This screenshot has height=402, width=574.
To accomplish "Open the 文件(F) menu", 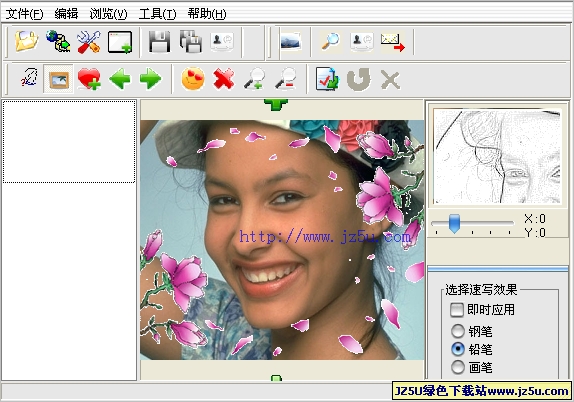I will click(24, 14).
